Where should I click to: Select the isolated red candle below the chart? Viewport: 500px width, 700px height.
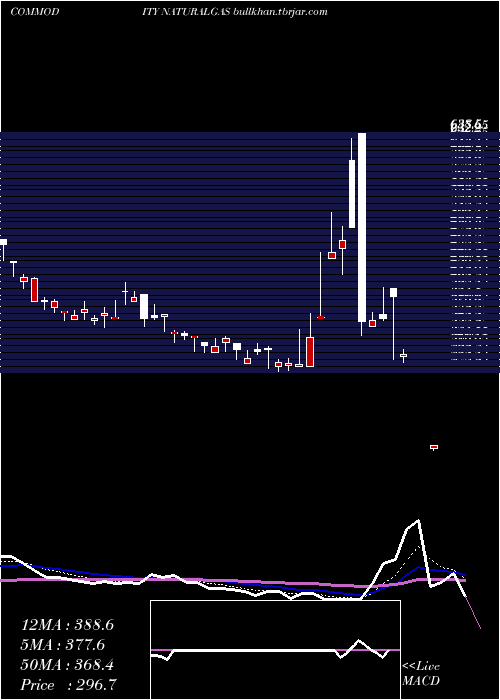[433, 447]
